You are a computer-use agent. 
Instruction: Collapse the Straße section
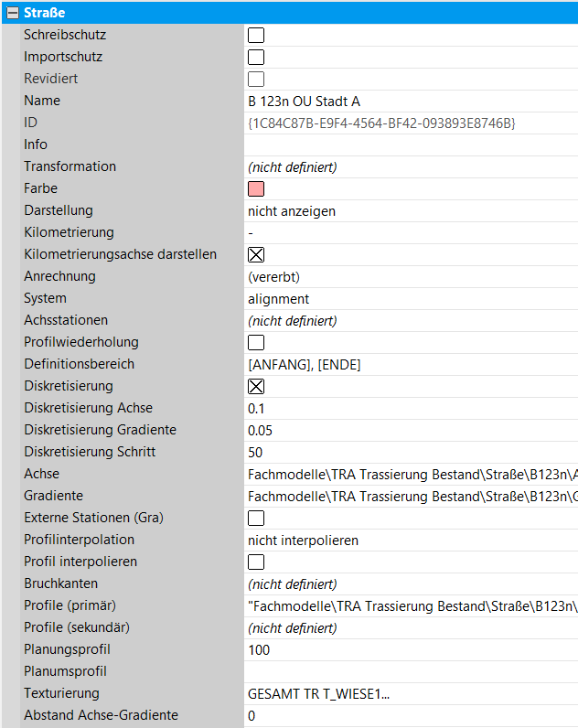13,13
